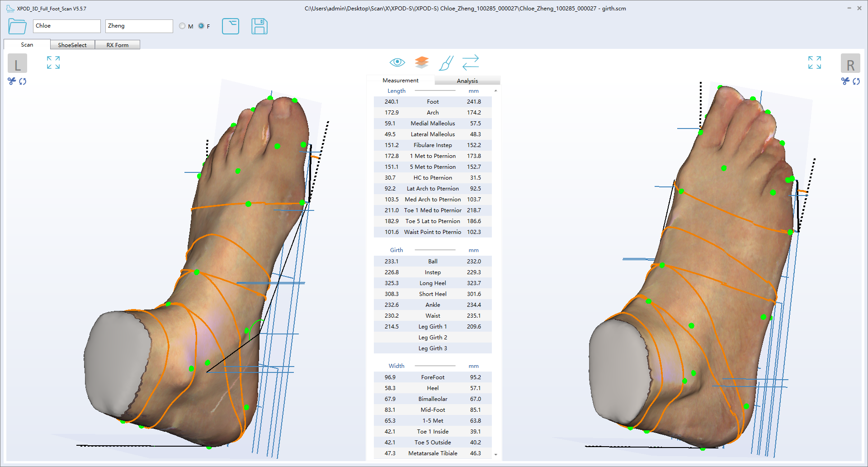Select the F gender radio button
The height and width of the screenshot is (467, 868).
[x=201, y=26]
